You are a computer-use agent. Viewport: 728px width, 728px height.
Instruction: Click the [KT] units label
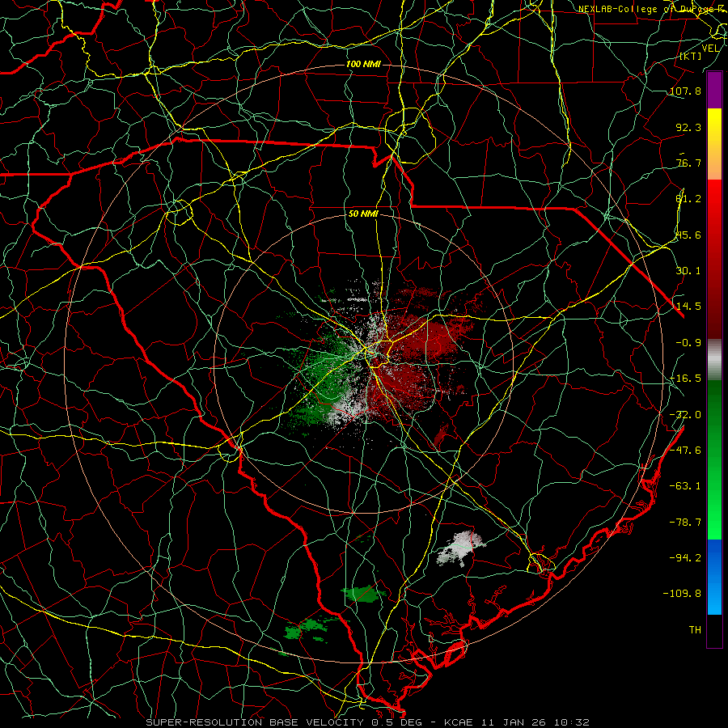pos(691,56)
